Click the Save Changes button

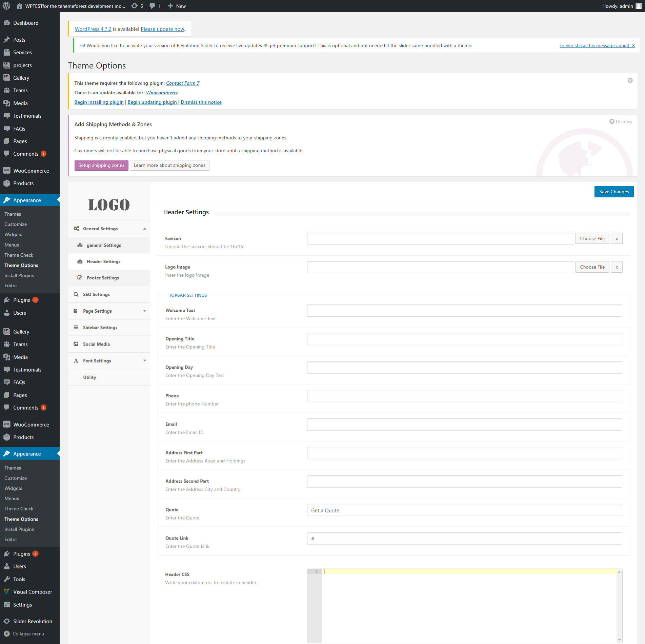613,192
